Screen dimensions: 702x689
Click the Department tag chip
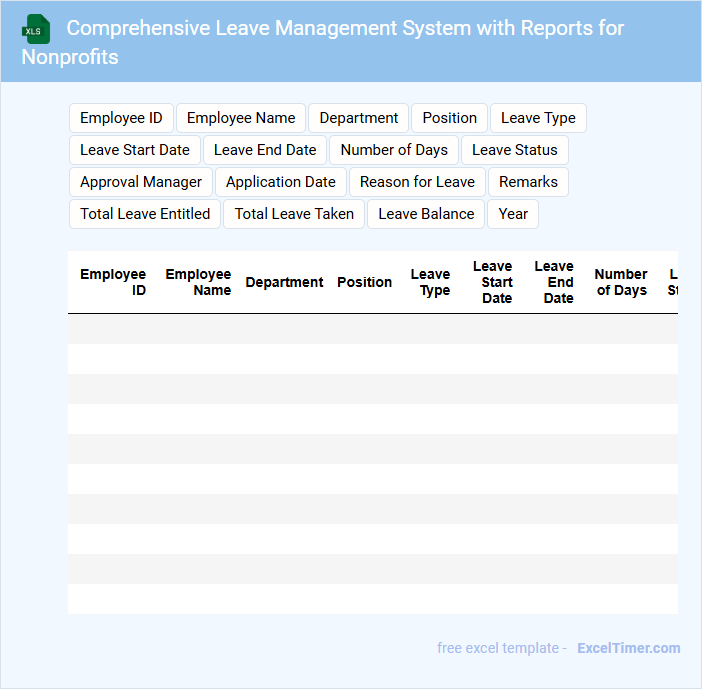358,118
